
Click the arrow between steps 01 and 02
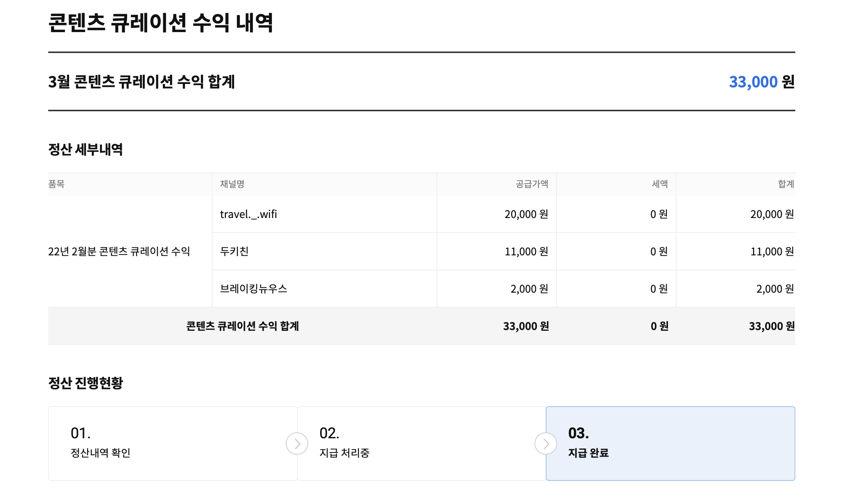[x=297, y=444]
